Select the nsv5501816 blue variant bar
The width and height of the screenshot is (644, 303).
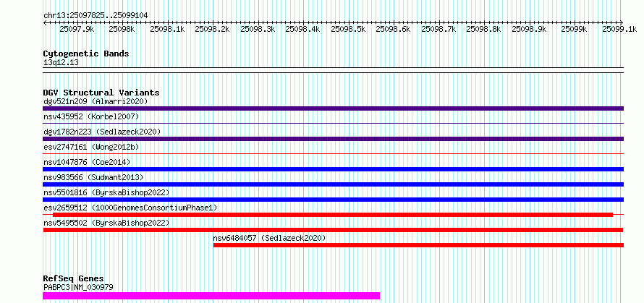click(x=333, y=200)
